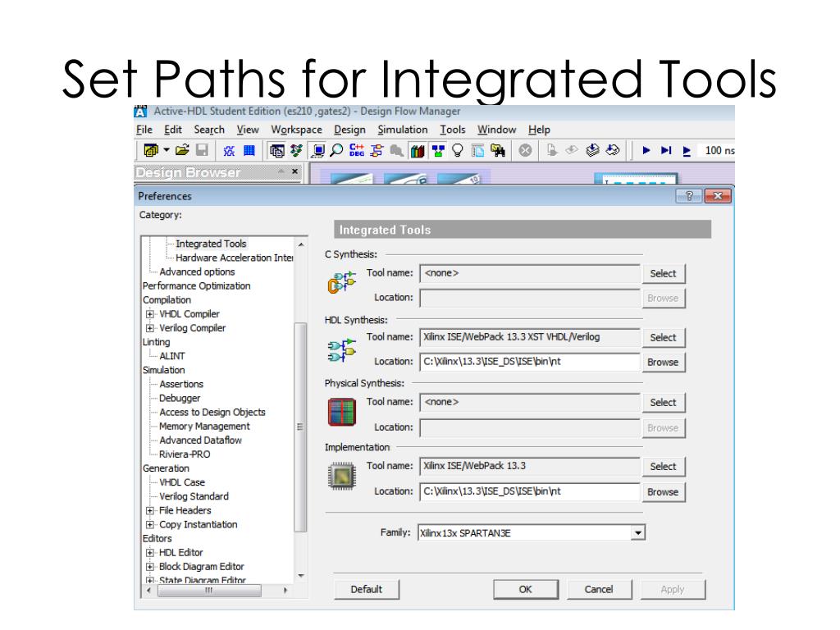This screenshot has width=840, height=630.
Task: Select Riviera-PRO tree item
Action: coord(185,454)
